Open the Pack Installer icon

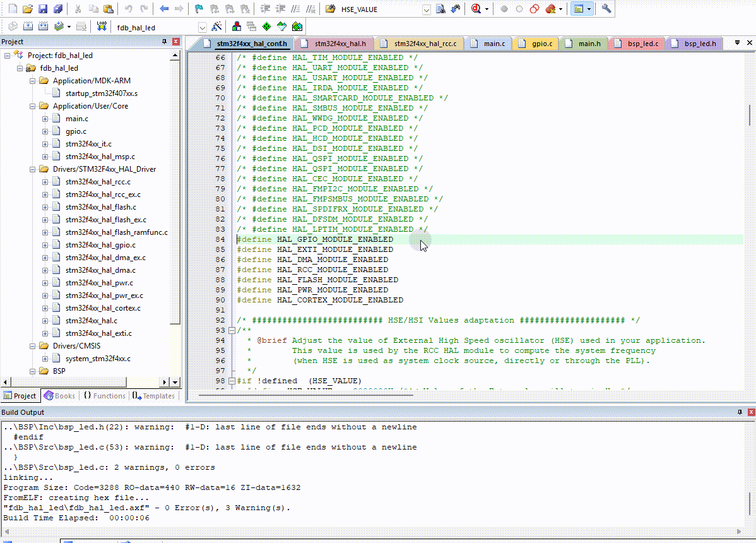click(297, 27)
